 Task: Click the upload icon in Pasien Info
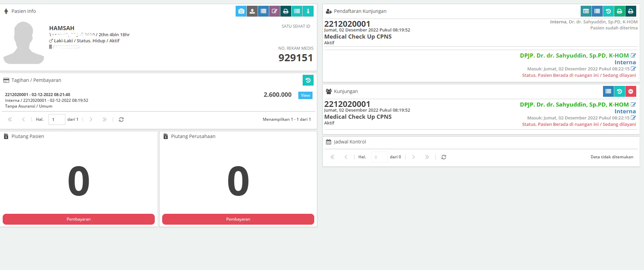252,11
